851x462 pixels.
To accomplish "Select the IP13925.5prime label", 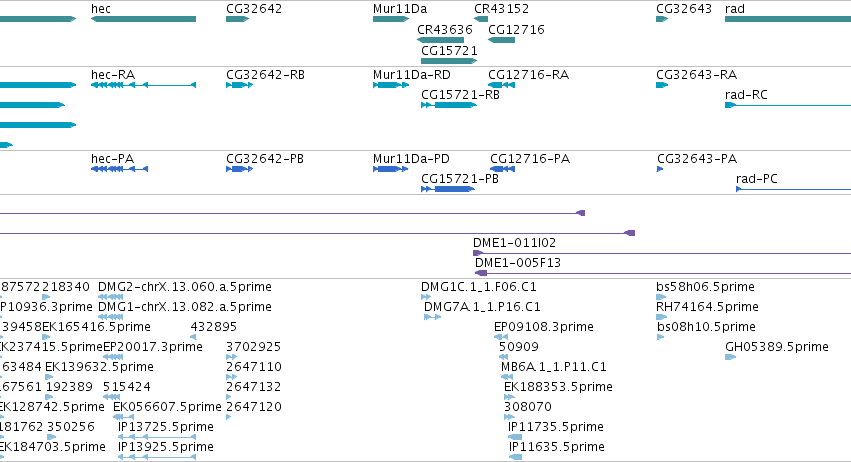I will click(166, 447).
